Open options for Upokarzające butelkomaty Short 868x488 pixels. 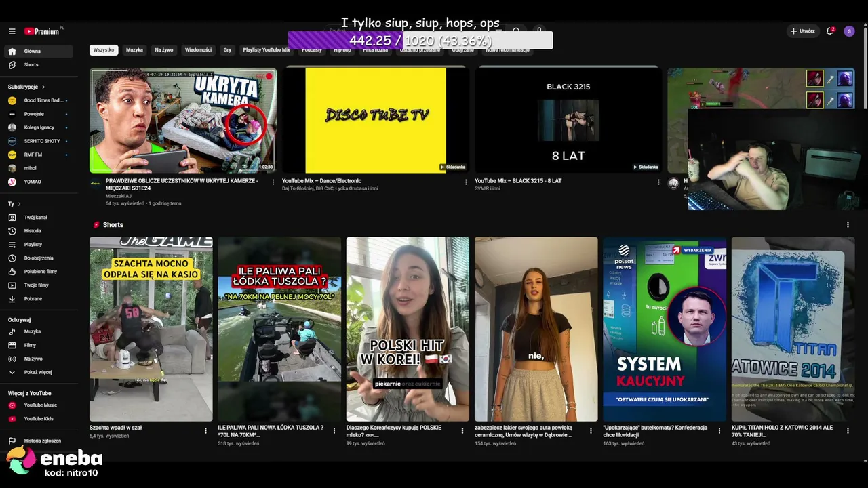[719, 430]
